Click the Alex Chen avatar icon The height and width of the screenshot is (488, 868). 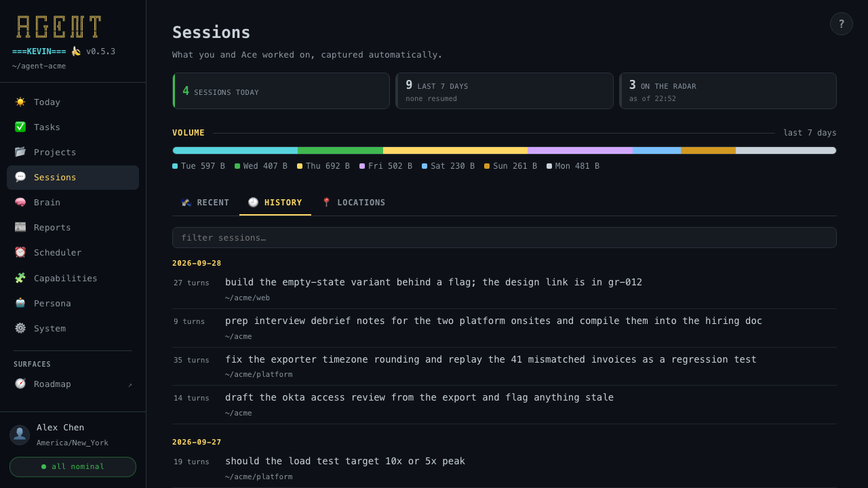pos(20,435)
